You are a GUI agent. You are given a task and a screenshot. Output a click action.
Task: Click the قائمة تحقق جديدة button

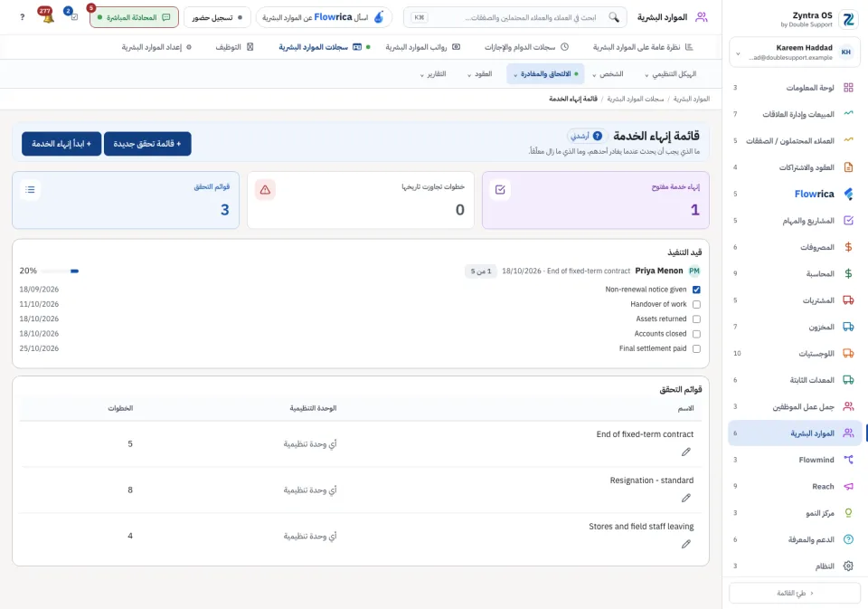[147, 144]
